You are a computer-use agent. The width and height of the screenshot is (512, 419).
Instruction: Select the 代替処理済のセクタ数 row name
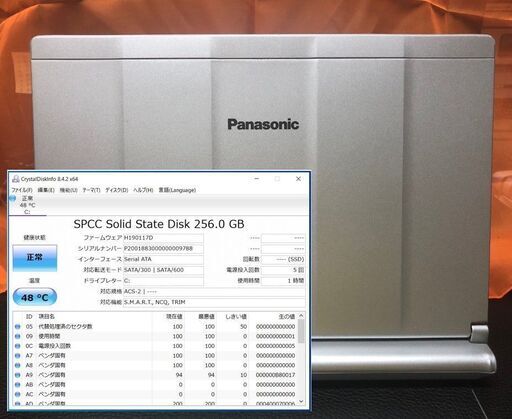tap(65, 327)
